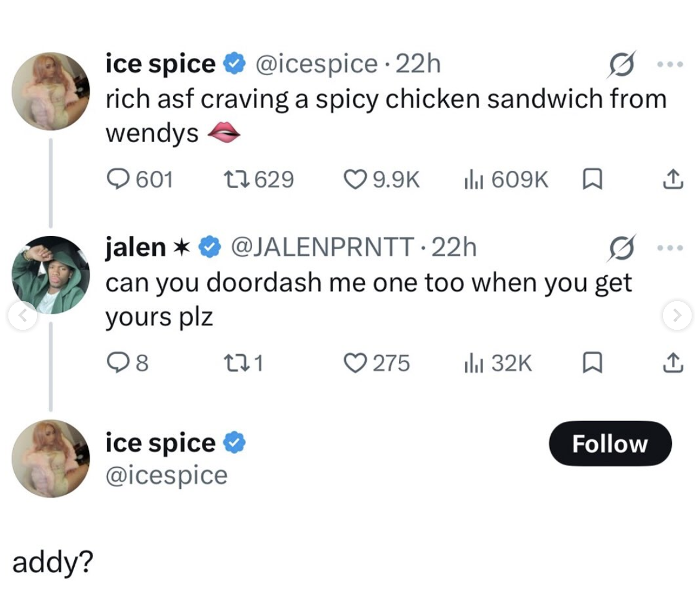Like ice spice's spicy chicken sandwich tweet
The width and height of the screenshot is (700, 601).
click(x=357, y=179)
